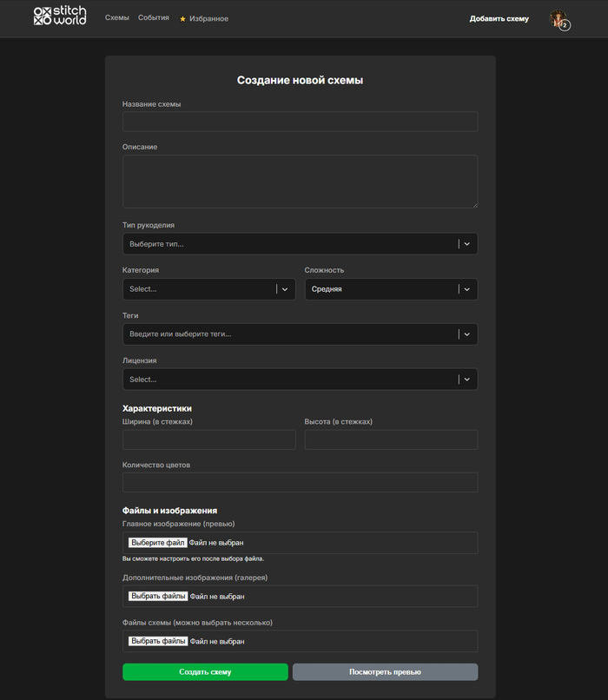608x700 pixels.
Task: Click into the Описание text area
Action: click(x=300, y=182)
